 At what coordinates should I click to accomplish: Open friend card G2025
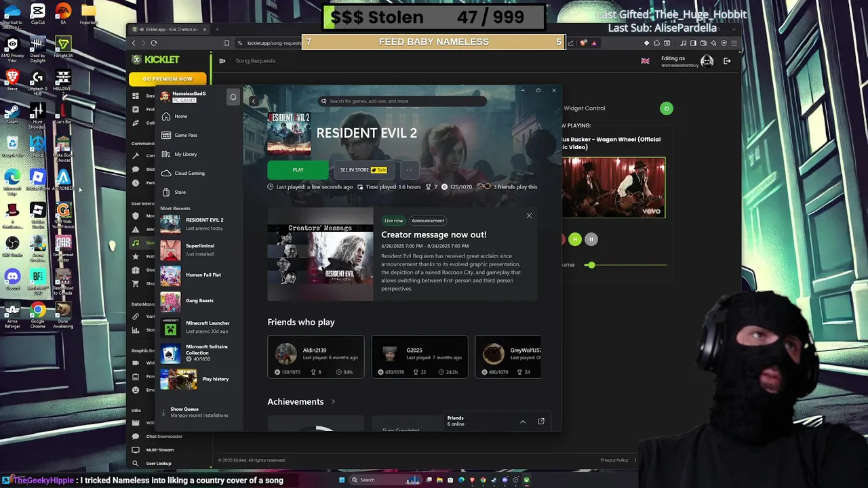[x=419, y=357]
